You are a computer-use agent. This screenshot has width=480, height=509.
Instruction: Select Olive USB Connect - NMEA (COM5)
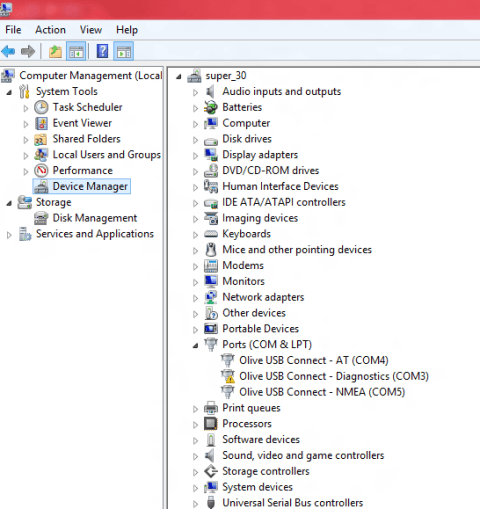point(322,392)
